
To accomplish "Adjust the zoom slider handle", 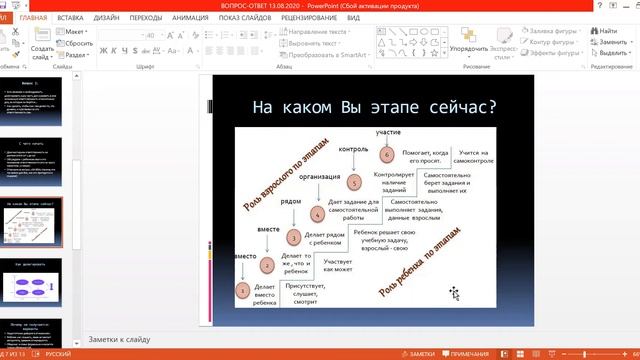I will (584, 354).
